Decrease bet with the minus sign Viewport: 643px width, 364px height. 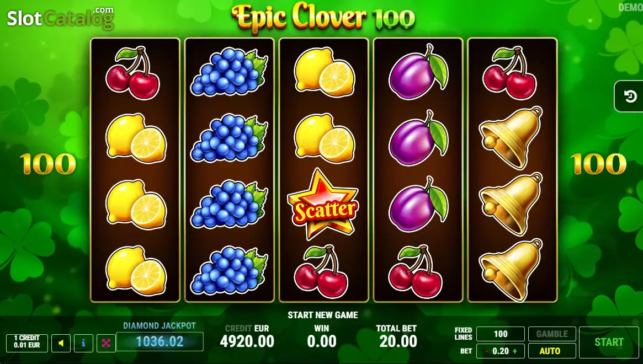point(487,351)
